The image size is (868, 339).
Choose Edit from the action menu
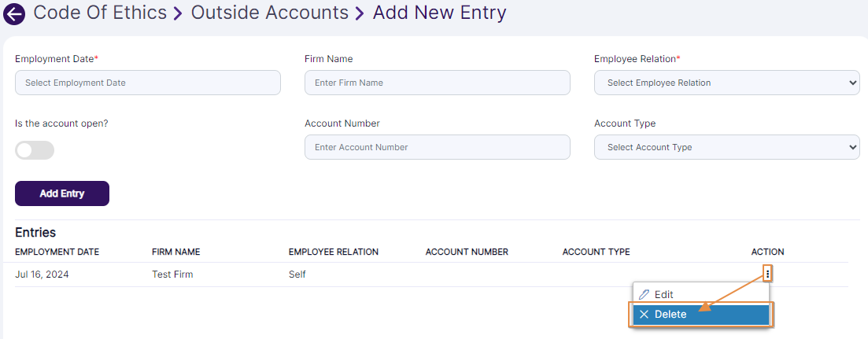pos(663,294)
